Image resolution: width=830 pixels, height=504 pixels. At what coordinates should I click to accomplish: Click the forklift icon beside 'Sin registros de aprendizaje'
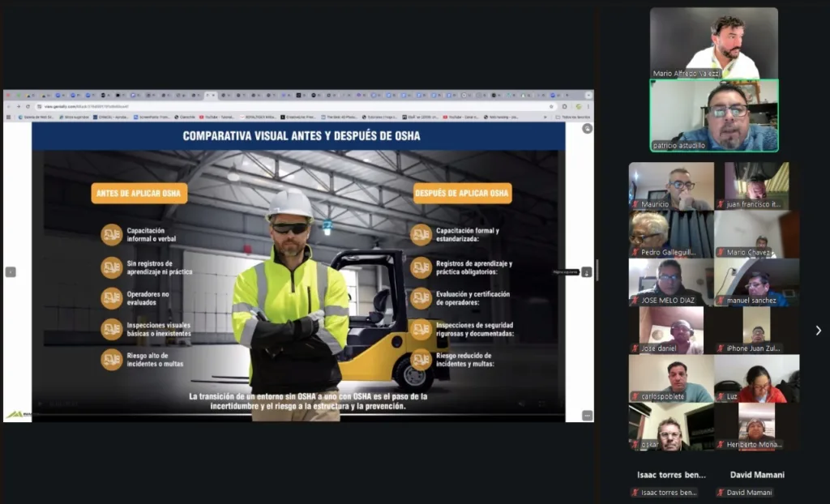(112, 267)
